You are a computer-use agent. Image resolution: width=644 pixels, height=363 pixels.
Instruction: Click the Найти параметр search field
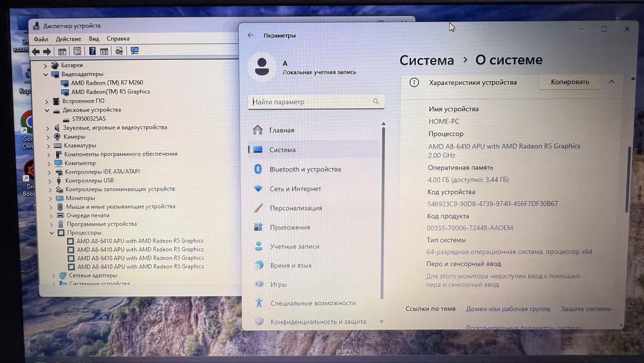316,101
